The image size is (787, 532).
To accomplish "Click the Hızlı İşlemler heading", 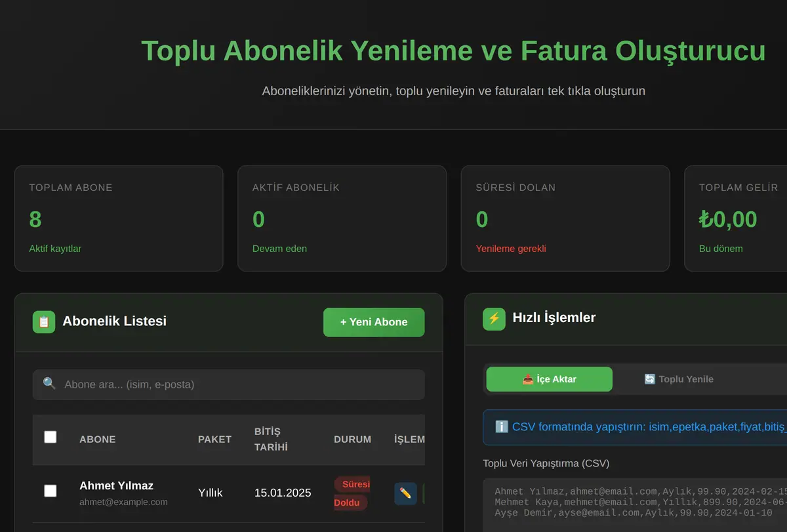I will point(554,317).
